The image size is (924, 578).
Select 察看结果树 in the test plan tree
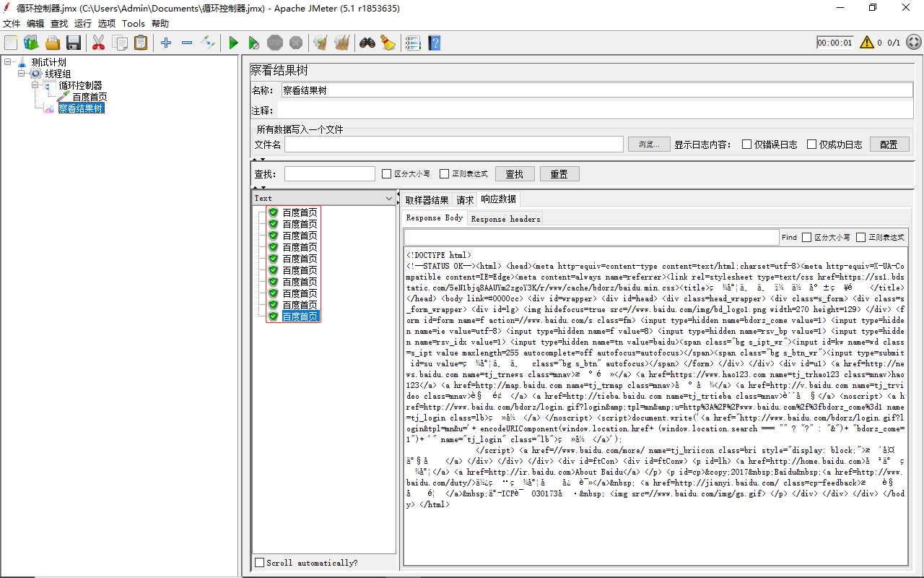(x=81, y=108)
